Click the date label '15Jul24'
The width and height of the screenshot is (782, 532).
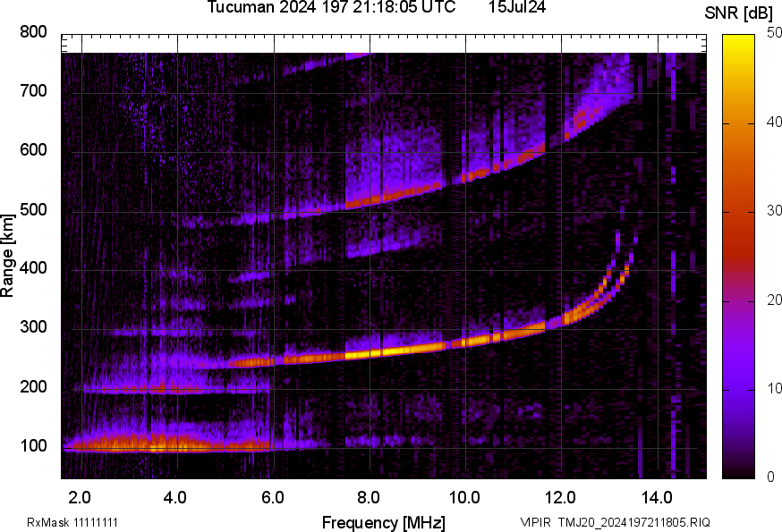[x=517, y=7]
